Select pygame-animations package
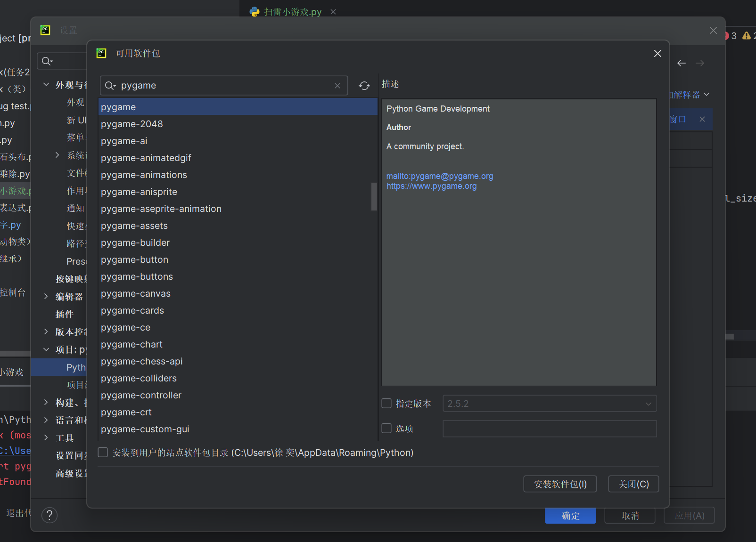 point(238,175)
